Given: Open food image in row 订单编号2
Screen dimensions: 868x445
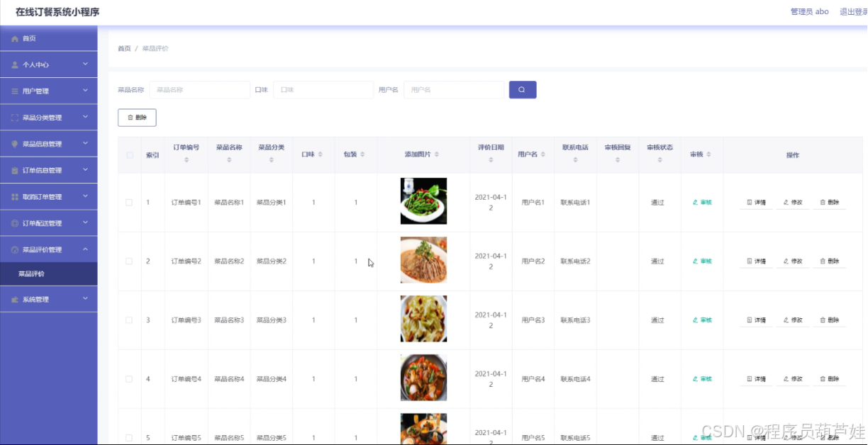Looking at the screenshot, I should tap(423, 260).
